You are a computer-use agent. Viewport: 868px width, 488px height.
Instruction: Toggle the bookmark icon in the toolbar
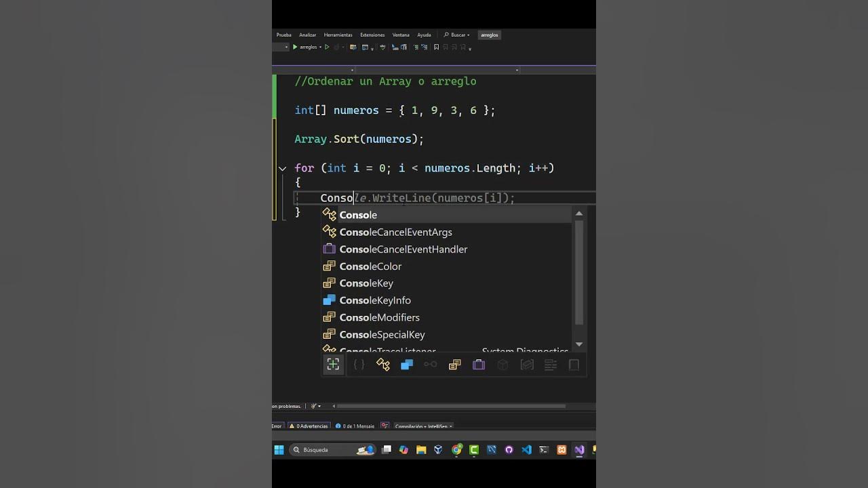point(436,47)
